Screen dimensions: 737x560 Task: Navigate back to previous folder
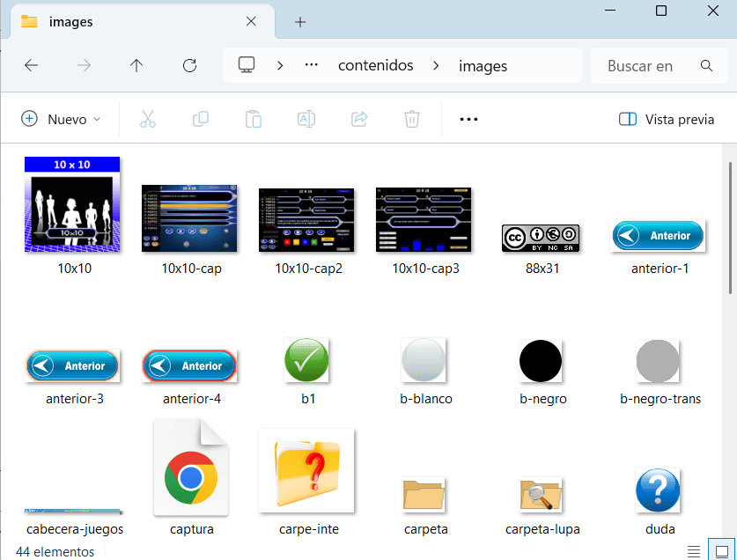tap(31, 65)
